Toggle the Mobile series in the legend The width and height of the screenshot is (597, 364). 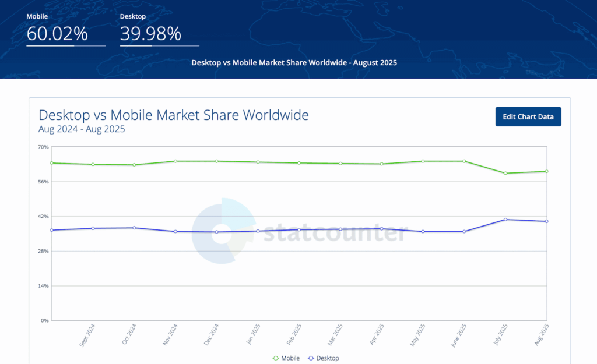286,358
